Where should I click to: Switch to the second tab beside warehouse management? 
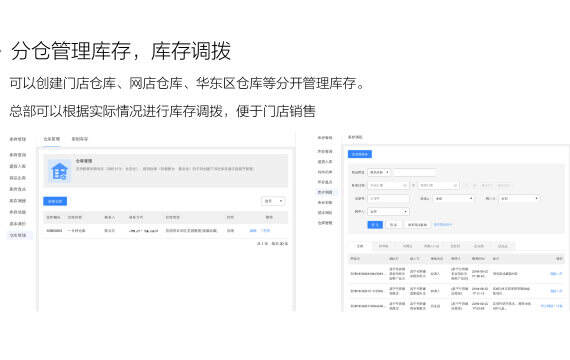pos(80,139)
